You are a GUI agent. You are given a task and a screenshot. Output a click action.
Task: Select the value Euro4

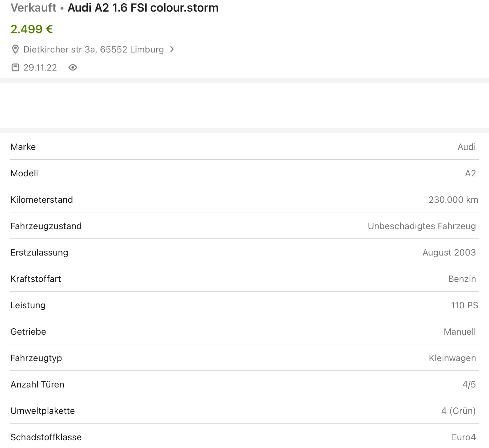[464, 437]
